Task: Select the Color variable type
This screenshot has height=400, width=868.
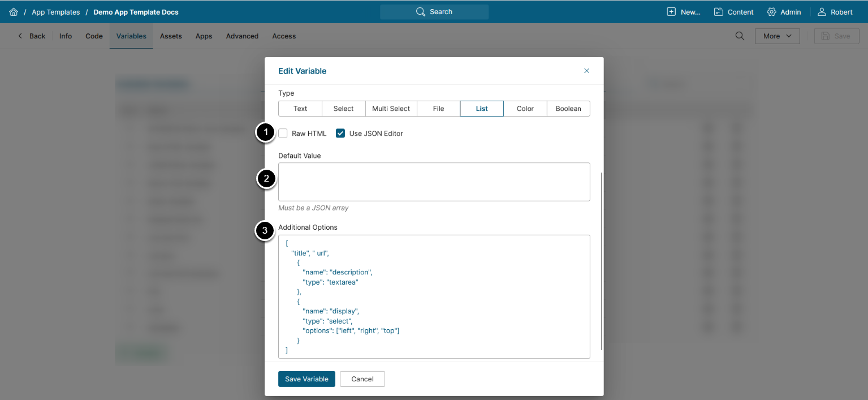Action: click(x=525, y=109)
